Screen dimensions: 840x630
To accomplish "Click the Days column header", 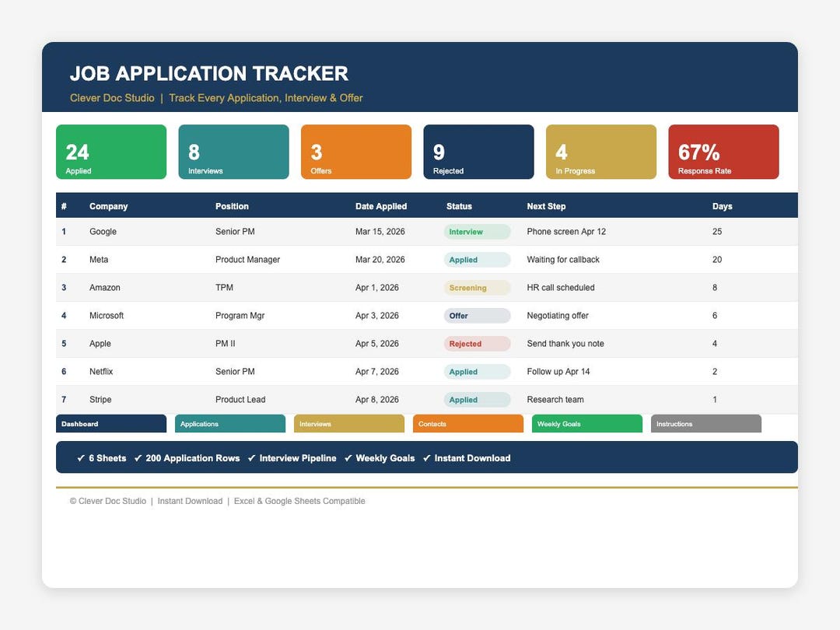I will pos(722,206).
